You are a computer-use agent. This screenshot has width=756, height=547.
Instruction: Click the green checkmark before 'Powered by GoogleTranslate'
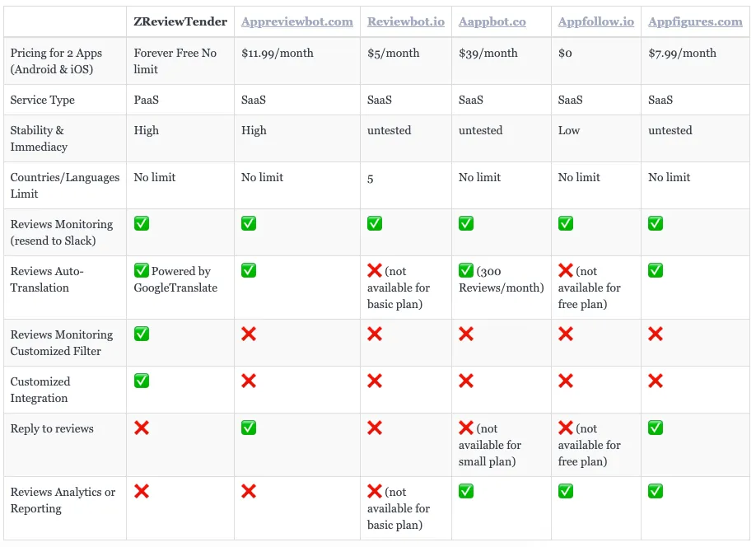pyautogui.click(x=142, y=270)
